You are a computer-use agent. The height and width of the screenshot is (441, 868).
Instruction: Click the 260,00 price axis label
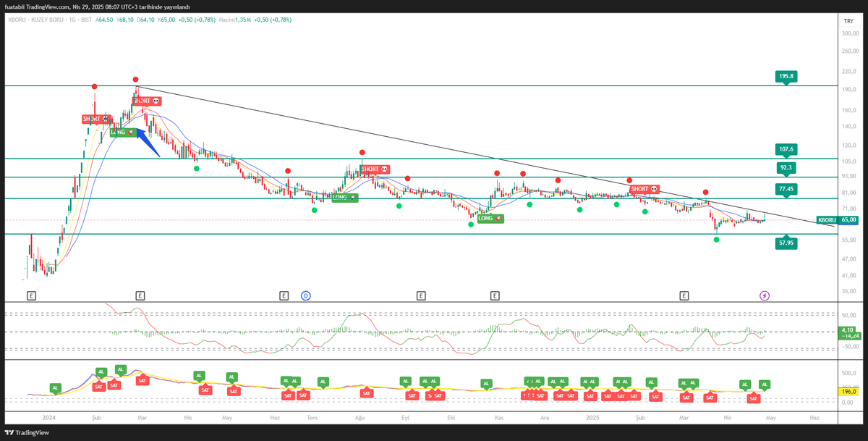tap(850, 51)
